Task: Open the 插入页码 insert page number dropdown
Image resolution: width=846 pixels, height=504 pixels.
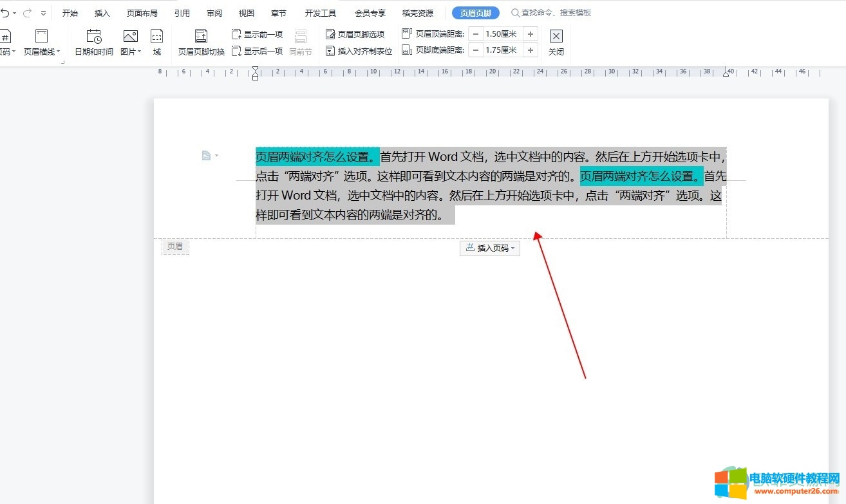Action: tap(490, 248)
